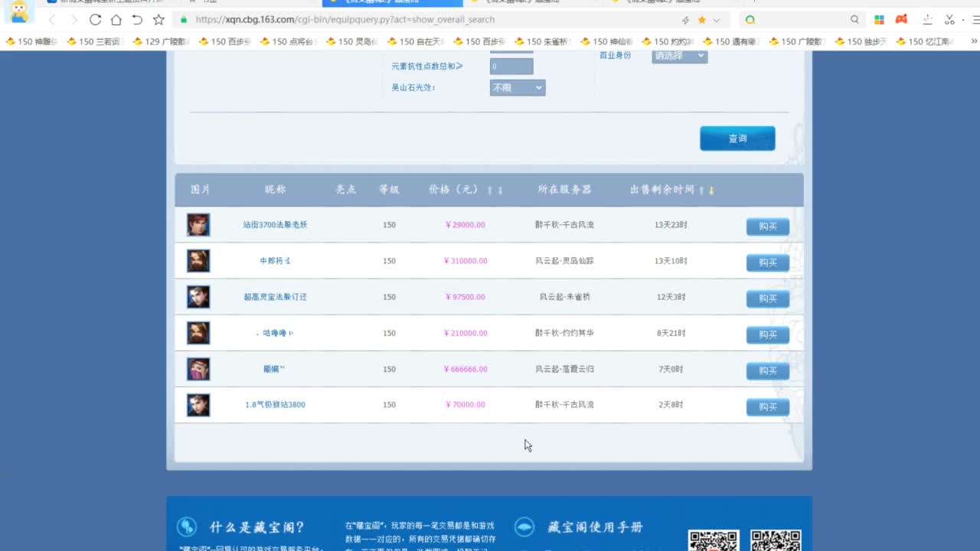Click the browser reload button
Viewport: 980px width, 551px height.
95,20
